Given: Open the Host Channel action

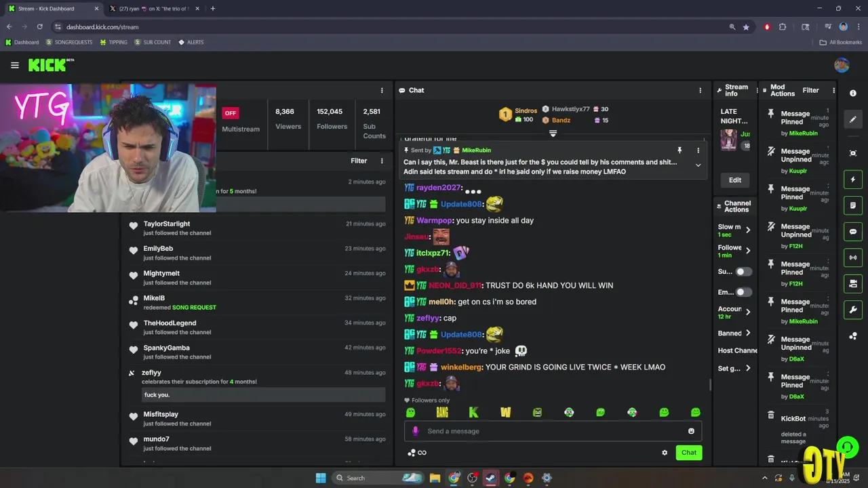Looking at the screenshot, I should tap(737, 350).
